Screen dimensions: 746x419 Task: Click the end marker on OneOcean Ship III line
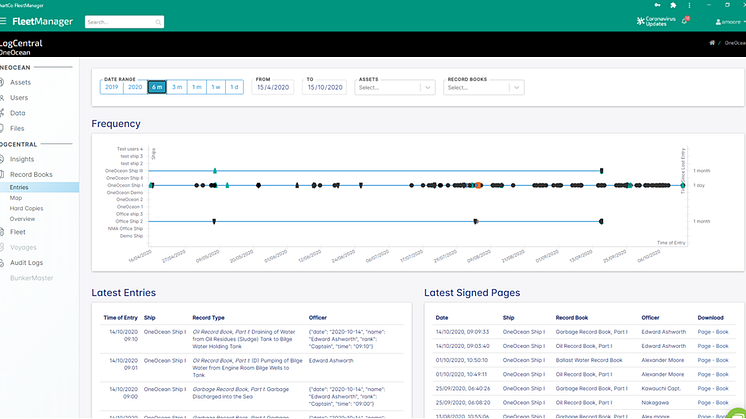tap(601, 171)
